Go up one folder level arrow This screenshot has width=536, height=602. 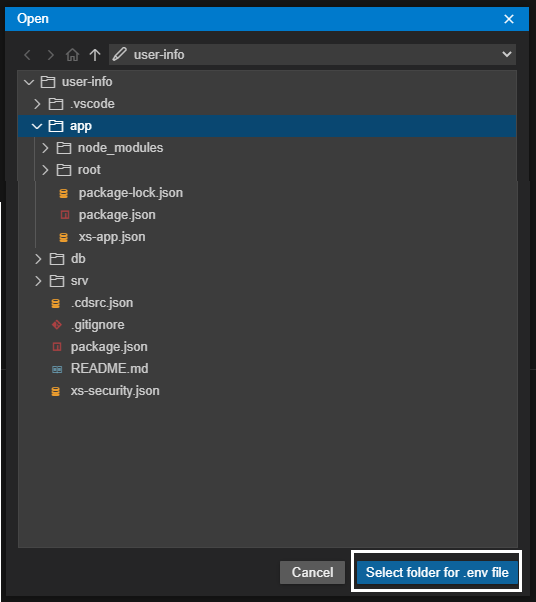pyautogui.click(x=95, y=55)
